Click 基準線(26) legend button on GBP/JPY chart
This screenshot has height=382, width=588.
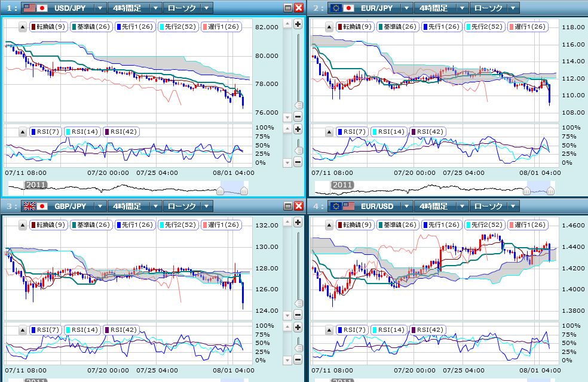pyautogui.click(x=91, y=225)
